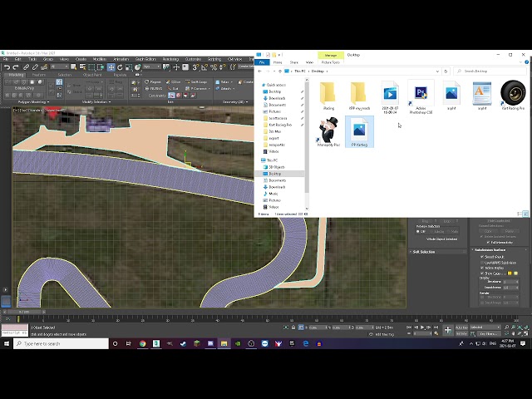Viewport: 532px width, 399px height.
Task: Toggle the Spinner Snap icon
Action: click(223, 67)
